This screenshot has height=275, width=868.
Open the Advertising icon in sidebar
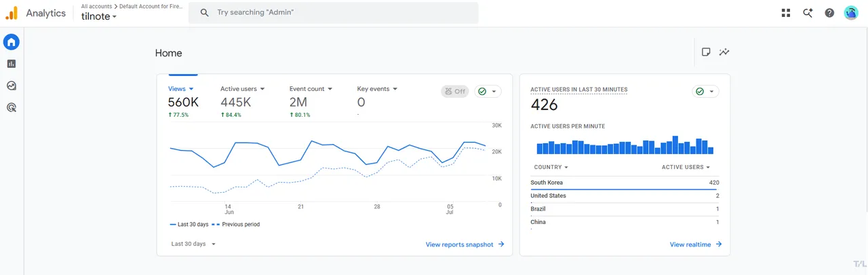click(12, 107)
